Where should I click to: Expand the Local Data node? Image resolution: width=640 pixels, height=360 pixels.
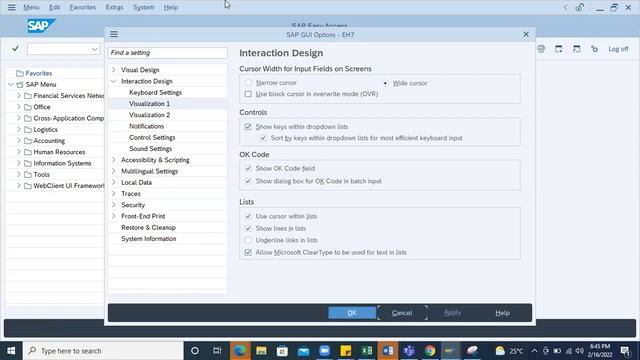tap(114, 182)
